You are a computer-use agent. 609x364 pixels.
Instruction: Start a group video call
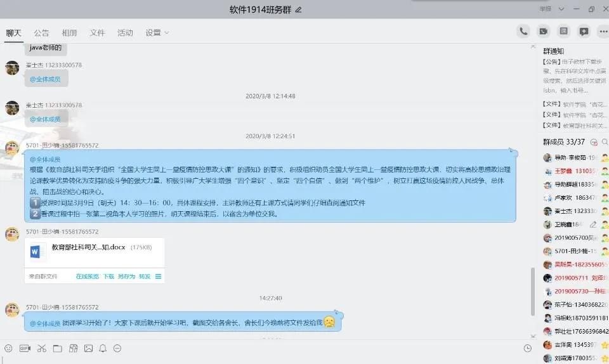coord(544,31)
